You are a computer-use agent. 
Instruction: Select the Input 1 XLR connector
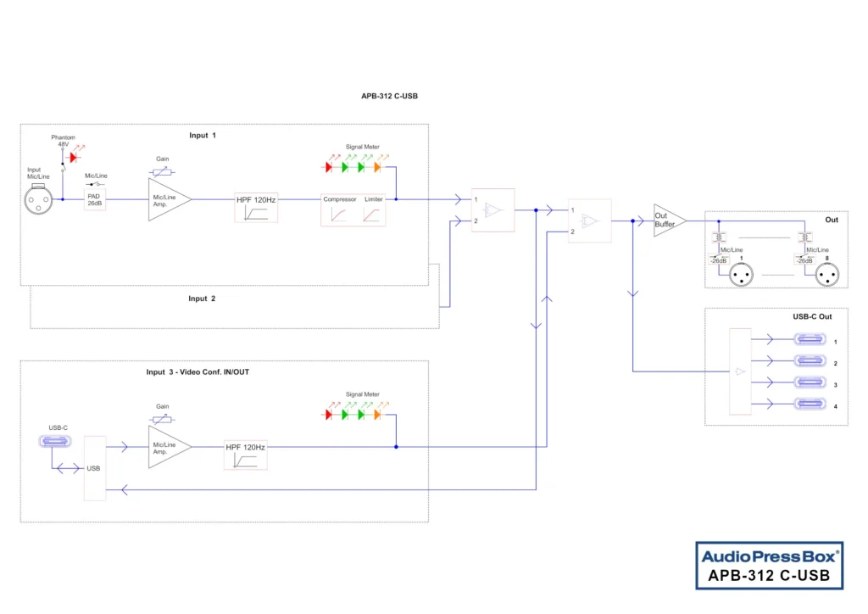tap(38, 200)
